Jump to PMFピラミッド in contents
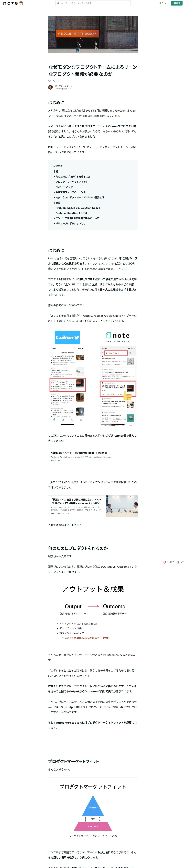The height and width of the screenshot is (868, 186). click(x=63, y=187)
